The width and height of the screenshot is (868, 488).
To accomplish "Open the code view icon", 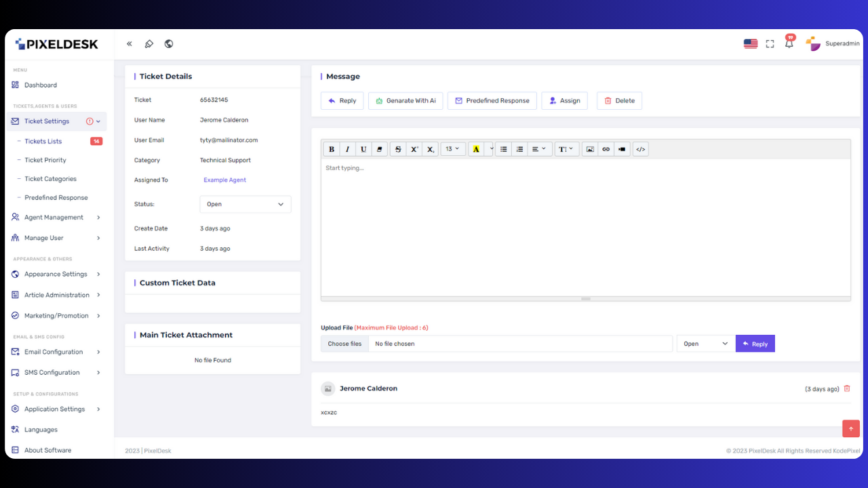I will point(640,149).
